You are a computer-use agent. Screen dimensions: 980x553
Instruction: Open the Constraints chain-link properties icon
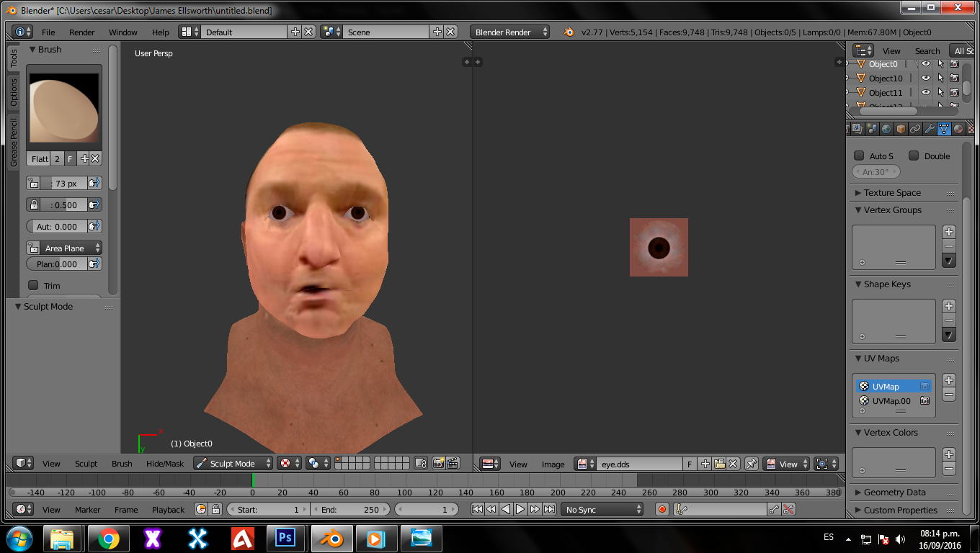click(915, 129)
